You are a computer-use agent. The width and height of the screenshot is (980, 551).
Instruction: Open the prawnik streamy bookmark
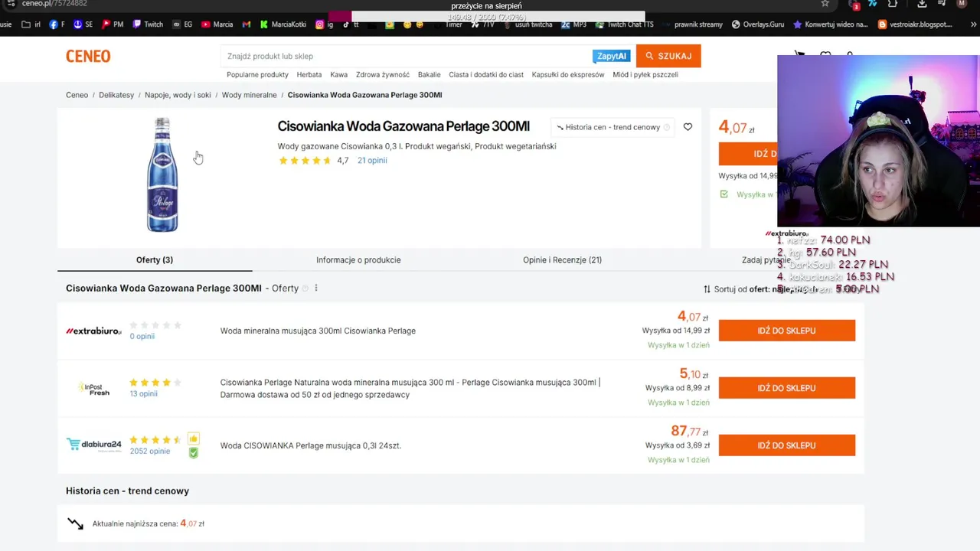tap(693, 24)
